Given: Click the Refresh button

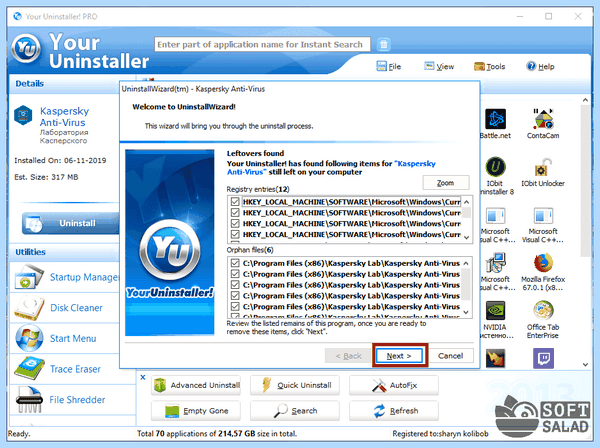Looking at the screenshot, I should (394, 411).
